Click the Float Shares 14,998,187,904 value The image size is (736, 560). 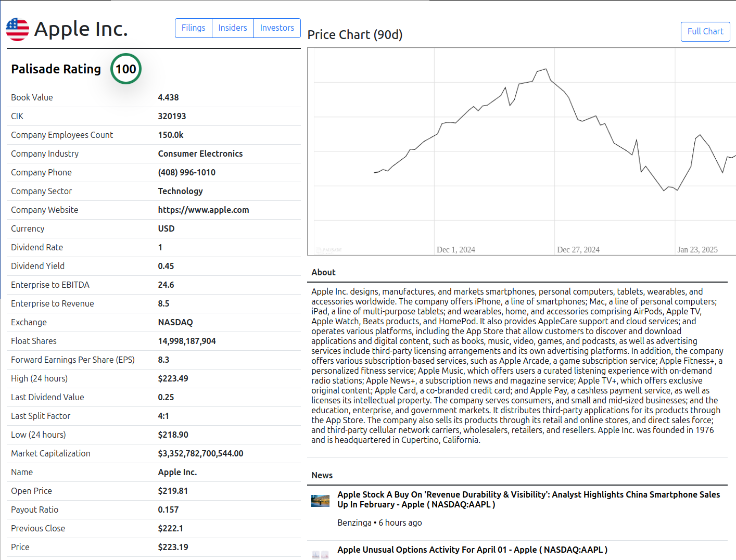(187, 341)
